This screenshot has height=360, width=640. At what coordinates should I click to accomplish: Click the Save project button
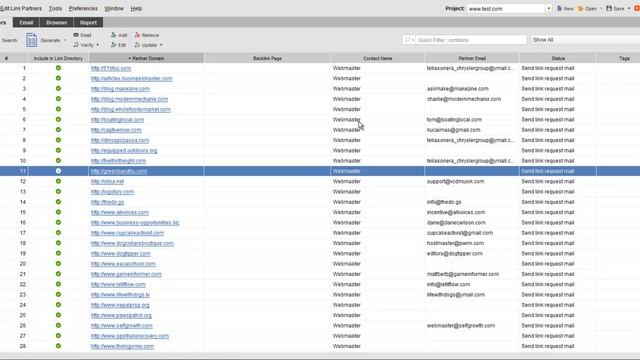[615, 9]
